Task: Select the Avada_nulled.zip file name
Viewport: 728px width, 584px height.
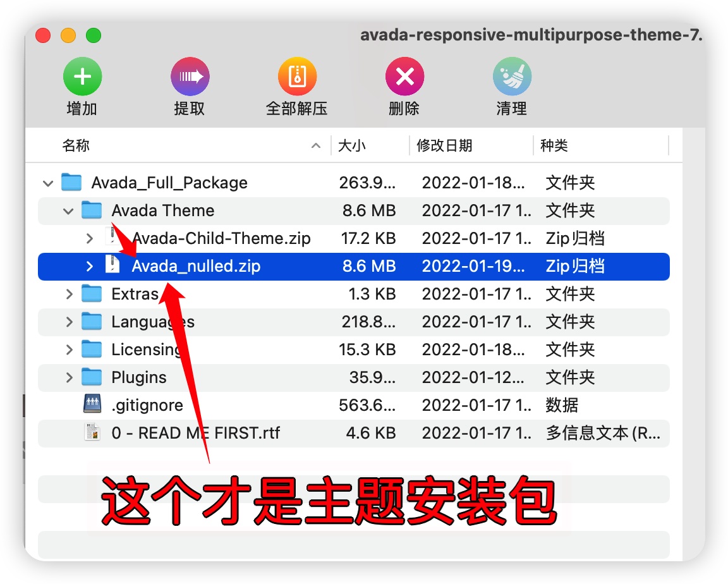Action: tap(196, 266)
